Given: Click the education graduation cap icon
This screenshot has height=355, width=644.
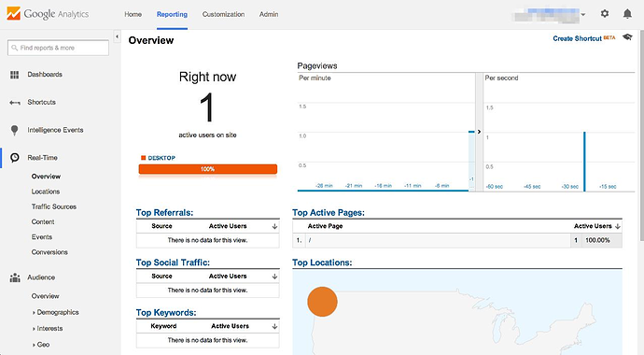Looking at the screenshot, I should tap(627, 37).
